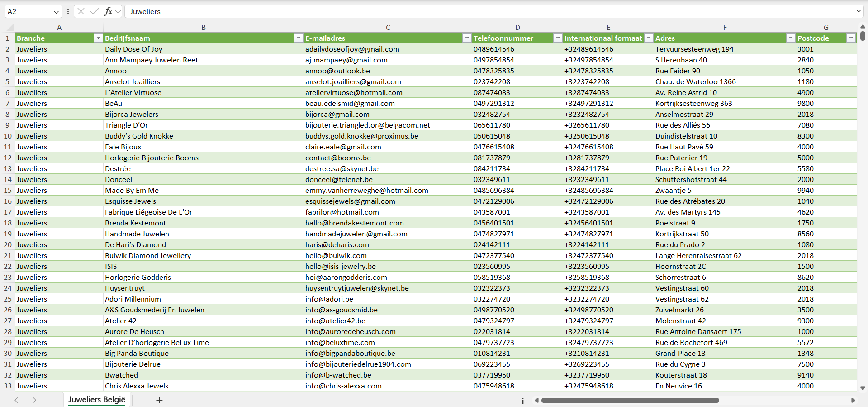
Task: Go to next sheet arrow
Action: click(x=34, y=400)
